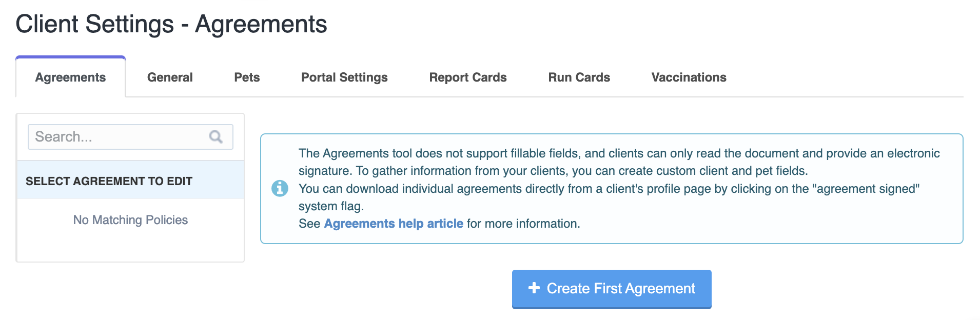Switch to the Vaccinations tab

pos(689,77)
